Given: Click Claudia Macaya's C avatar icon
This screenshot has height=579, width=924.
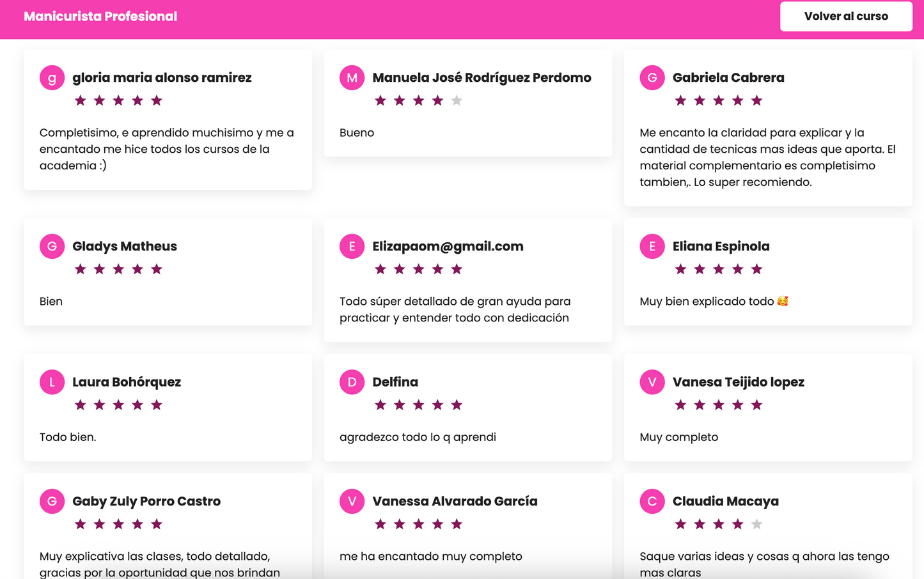Looking at the screenshot, I should [x=652, y=502].
